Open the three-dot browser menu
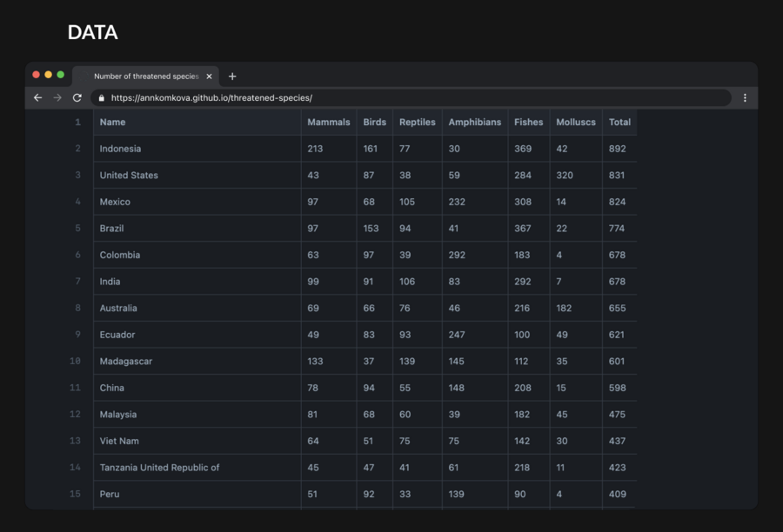This screenshot has width=783, height=532. click(745, 98)
